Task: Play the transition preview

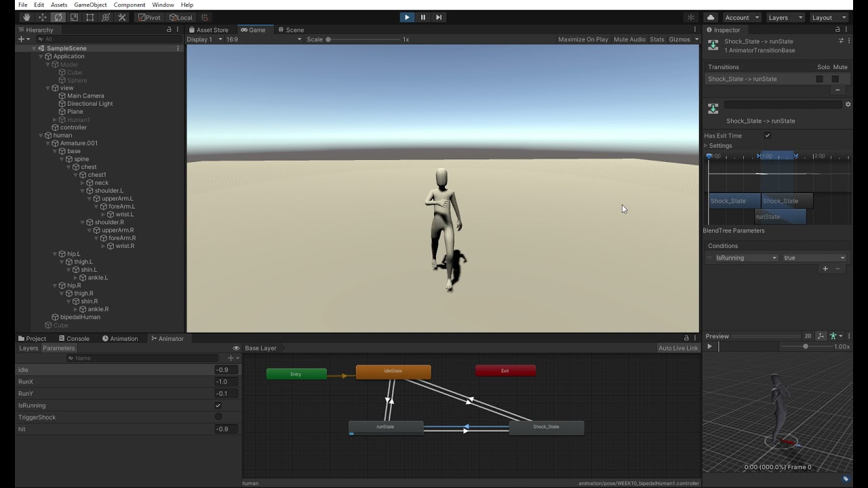Action: [x=709, y=346]
